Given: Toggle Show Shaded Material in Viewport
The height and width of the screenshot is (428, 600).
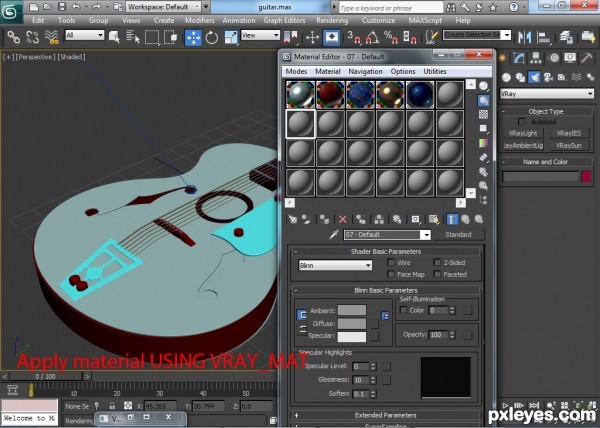Looking at the screenshot, I should [x=434, y=219].
